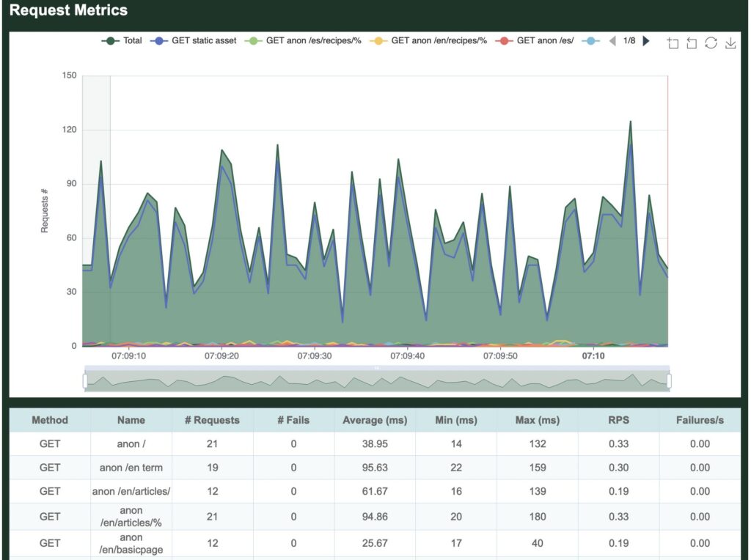Click the max value 180

tap(538, 517)
